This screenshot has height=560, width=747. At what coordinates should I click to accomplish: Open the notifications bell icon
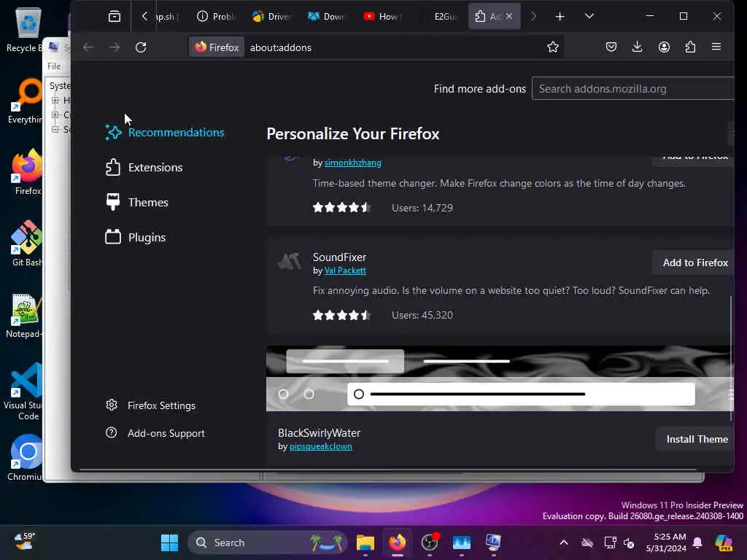pyautogui.click(x=697, y=542)
